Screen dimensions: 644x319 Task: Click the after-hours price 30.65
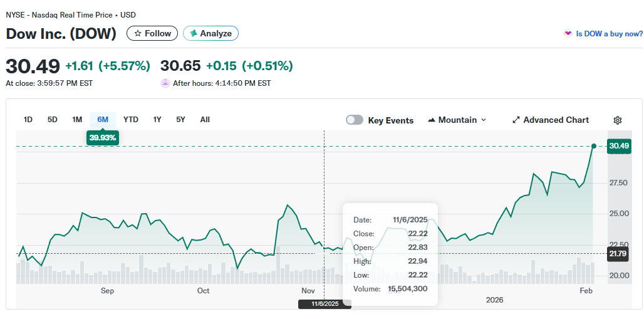tap(180, 66)
